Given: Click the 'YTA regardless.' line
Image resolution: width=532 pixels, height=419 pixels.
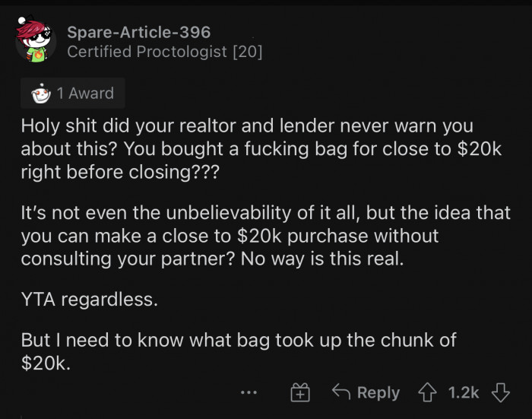Looking at the screenshot, I should coord(90,299).
